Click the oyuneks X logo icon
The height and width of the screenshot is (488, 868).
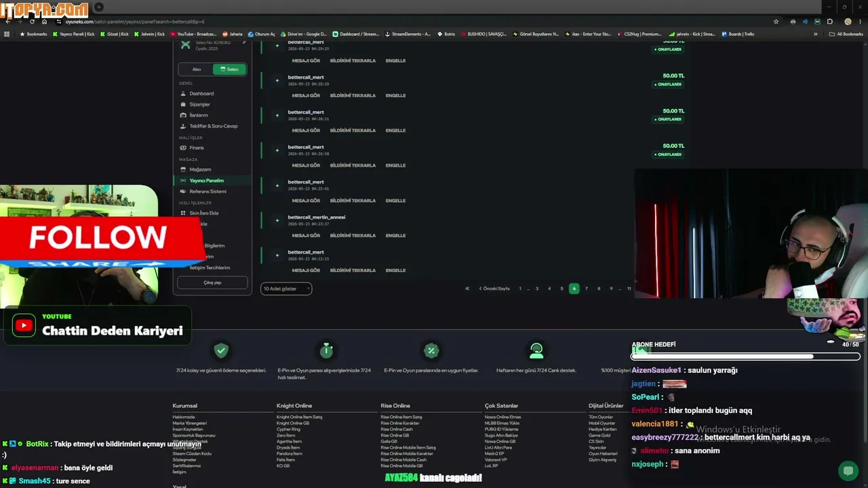click(186, 45)
